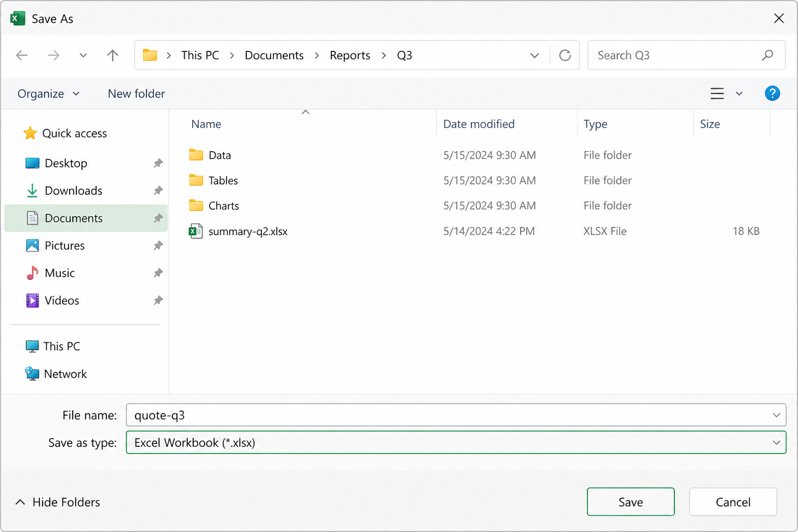Refresh the Q3 folder view

(565, 55)
